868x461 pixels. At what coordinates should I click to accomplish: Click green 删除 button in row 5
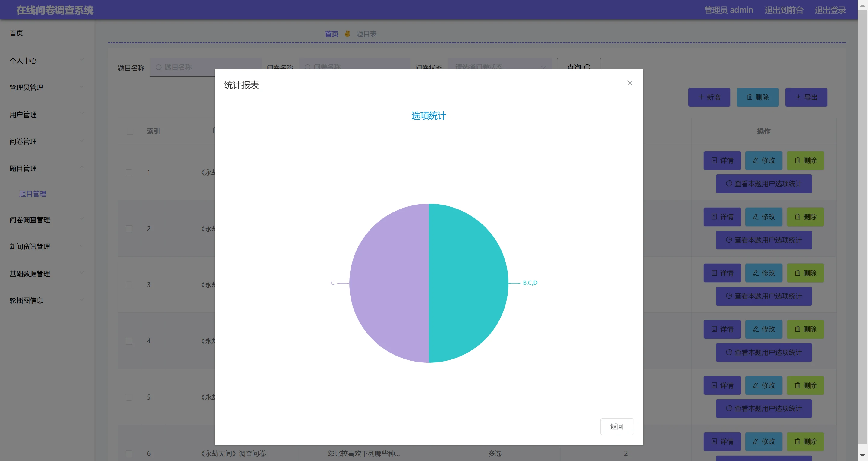tap(805, 385)
